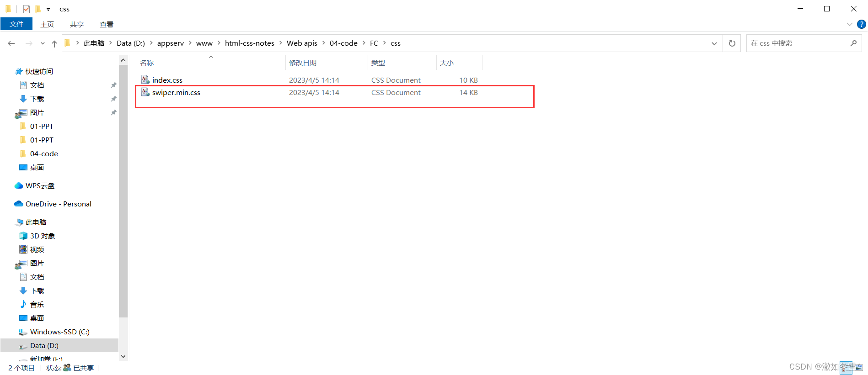Navigate to FC in address bar
Screen dimensions: 868x375
(374, 43)
